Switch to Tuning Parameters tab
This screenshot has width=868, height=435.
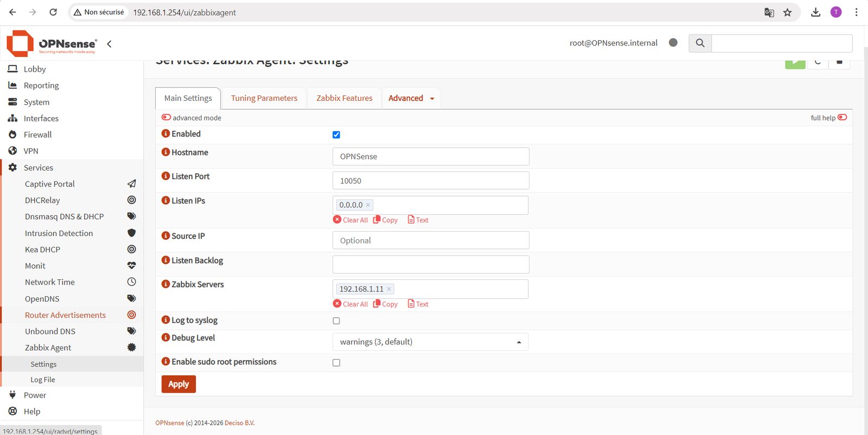pyautogui.click(x=264, y=98)
